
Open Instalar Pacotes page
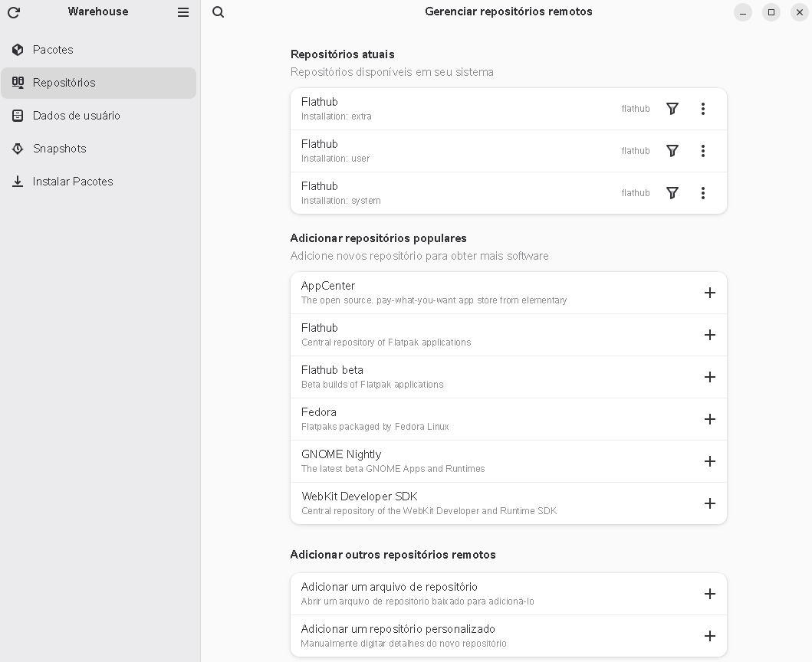point(72,182)
